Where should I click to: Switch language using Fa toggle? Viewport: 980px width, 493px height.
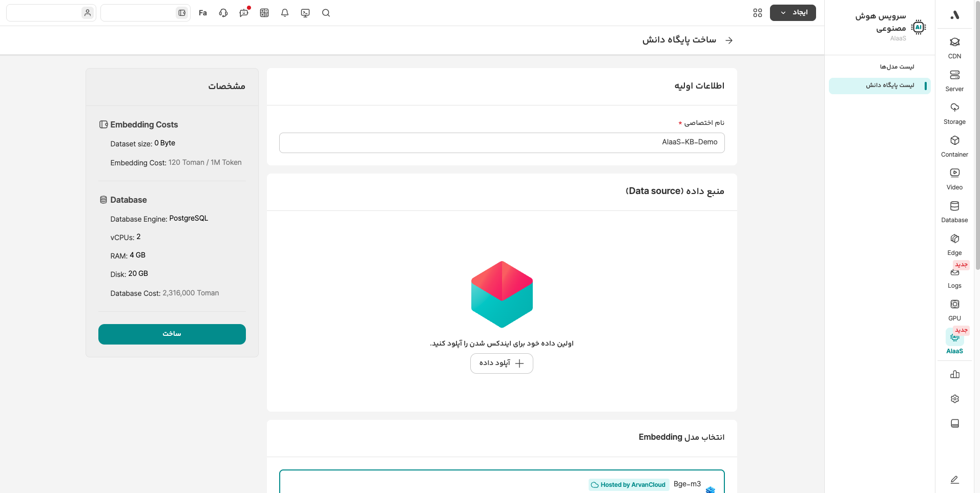pos(203,13)
